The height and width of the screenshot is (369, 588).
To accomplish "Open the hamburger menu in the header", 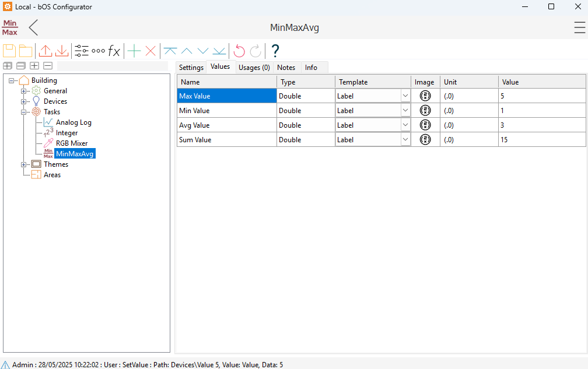I will point(579,27).
